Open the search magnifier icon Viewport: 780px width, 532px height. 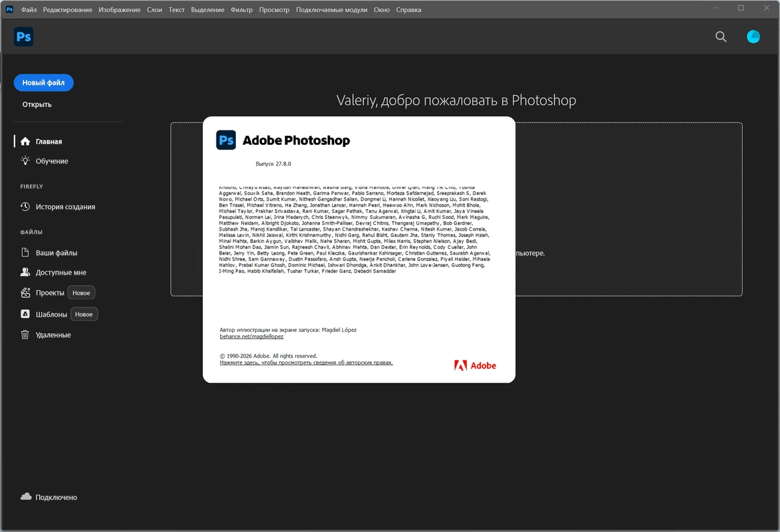(721, 37)
